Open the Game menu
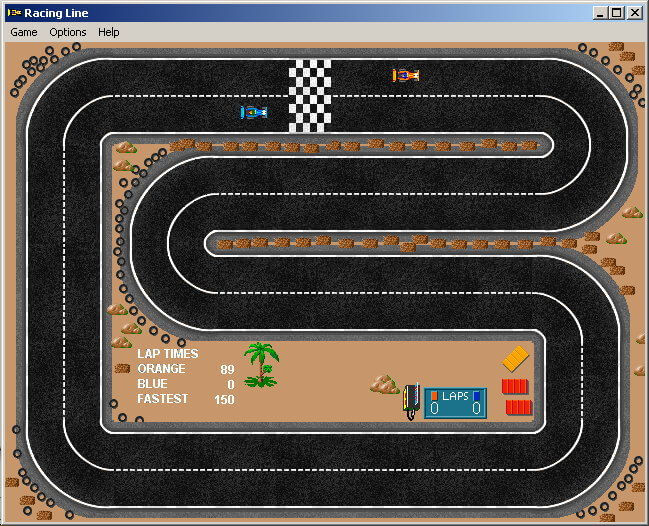 pyautogui.click(x=24, y=32)
